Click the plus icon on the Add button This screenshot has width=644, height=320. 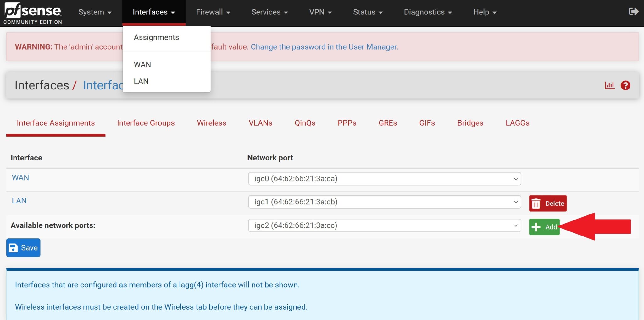point(536,226)
